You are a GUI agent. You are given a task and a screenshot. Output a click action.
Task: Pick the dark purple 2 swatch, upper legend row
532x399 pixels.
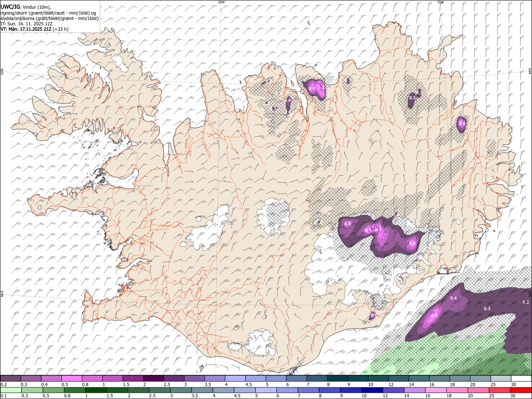click(153, 379)
